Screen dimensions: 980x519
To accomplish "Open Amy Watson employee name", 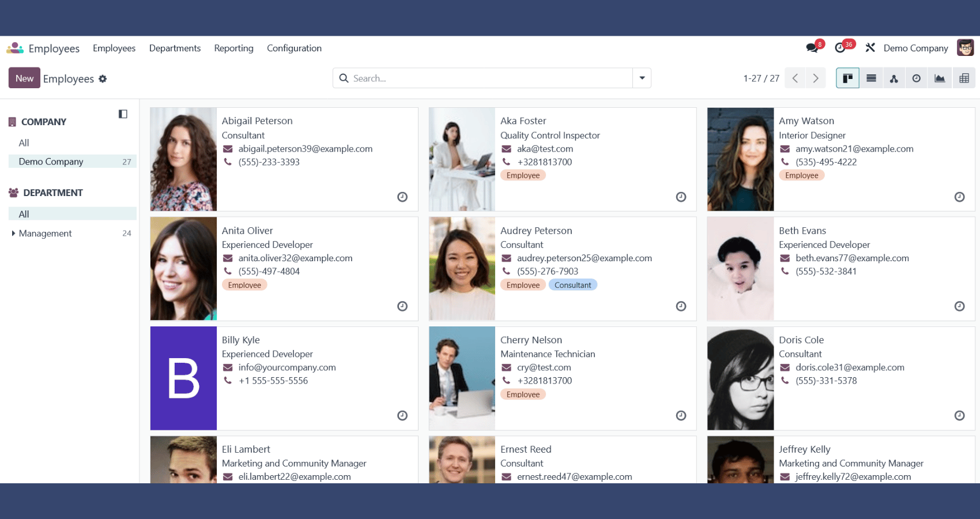I will (x=806, y=121).
